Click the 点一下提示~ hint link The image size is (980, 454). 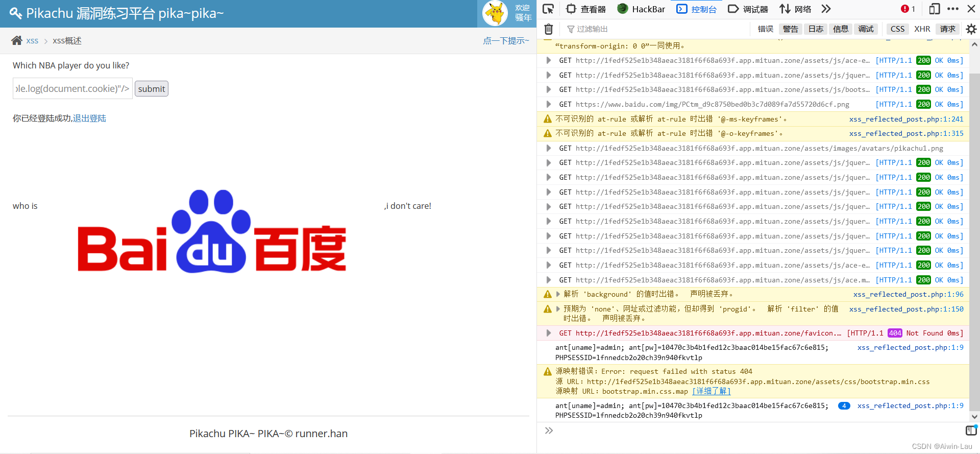[506, 41]
